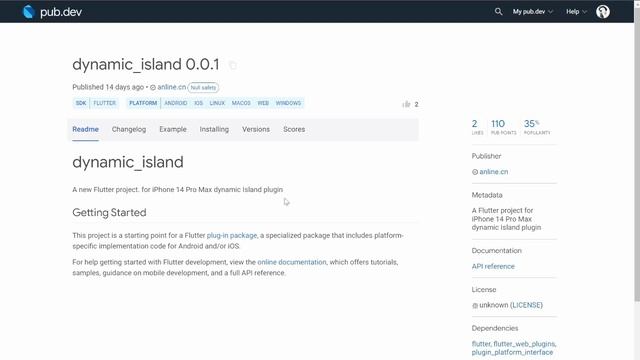This screenshot has height=360, width=640.
Task: Click the pub.dev logo
Action: click(52, 12)
